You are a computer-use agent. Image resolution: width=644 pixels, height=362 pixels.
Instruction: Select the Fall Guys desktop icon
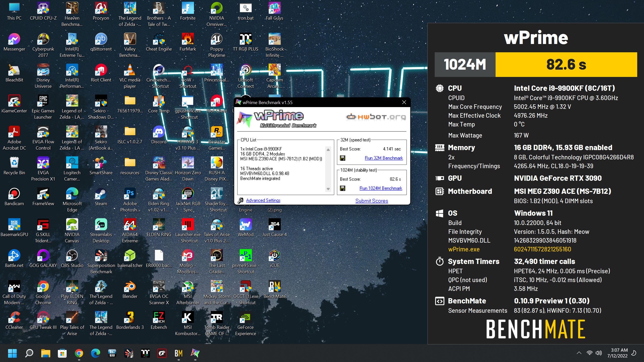(274, 12)
